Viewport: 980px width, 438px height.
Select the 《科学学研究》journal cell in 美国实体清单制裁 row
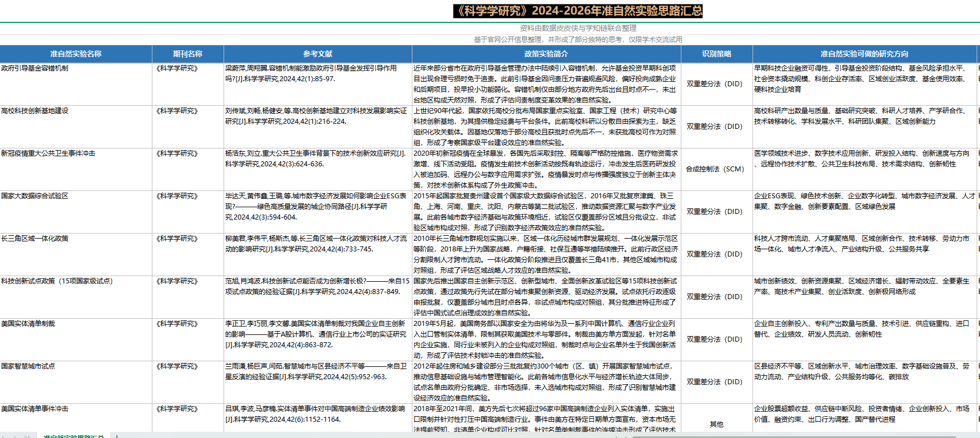coord(188,339)
